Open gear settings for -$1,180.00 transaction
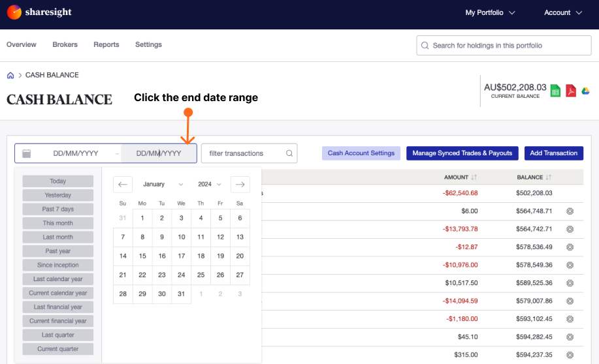599x364 pixels. pos(570,319)
